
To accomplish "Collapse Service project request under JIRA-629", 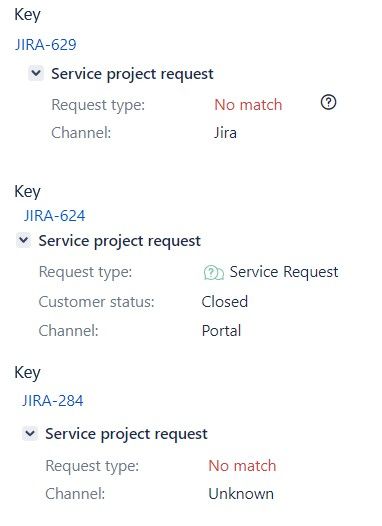I will 36,73.
